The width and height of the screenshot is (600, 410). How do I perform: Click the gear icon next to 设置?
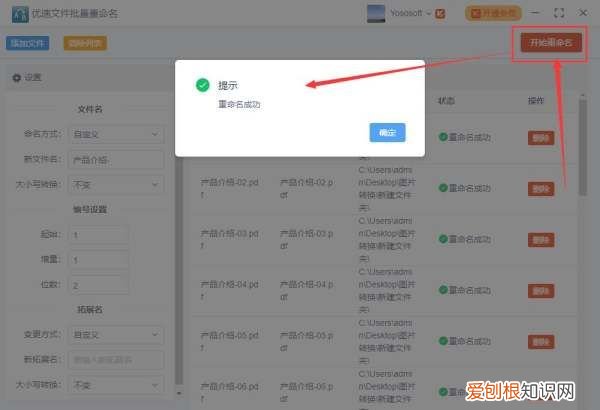[x=16, y=78]
